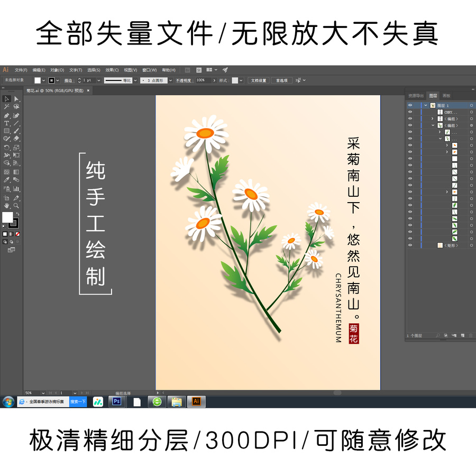This screenshot has height=476, width=476.
Task: Swap fill and stroke colors
Action: click(17, 214)
